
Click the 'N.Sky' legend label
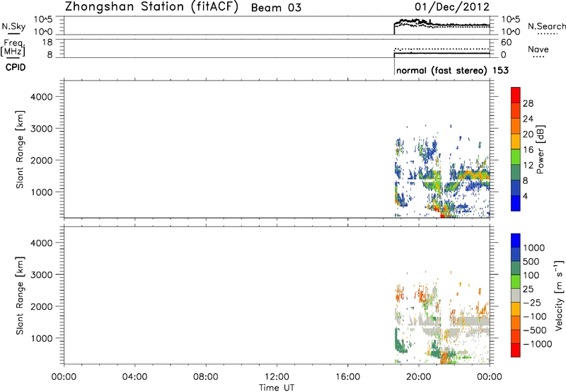pos(13,26)
